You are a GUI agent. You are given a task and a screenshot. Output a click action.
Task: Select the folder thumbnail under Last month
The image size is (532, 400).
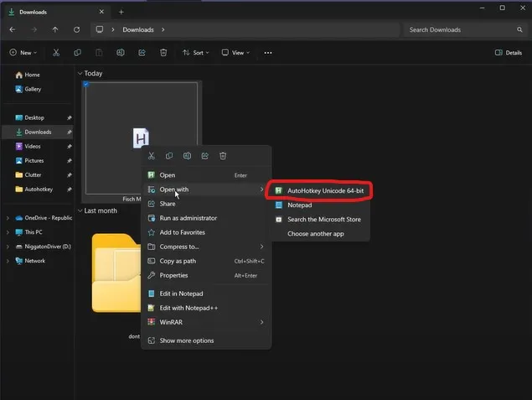pos(116,273)
